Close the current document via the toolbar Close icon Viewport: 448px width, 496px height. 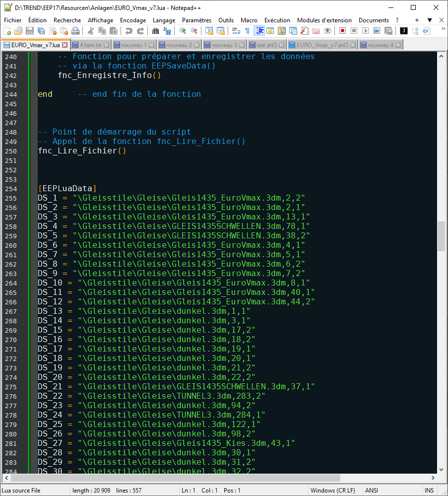point(53,31)
